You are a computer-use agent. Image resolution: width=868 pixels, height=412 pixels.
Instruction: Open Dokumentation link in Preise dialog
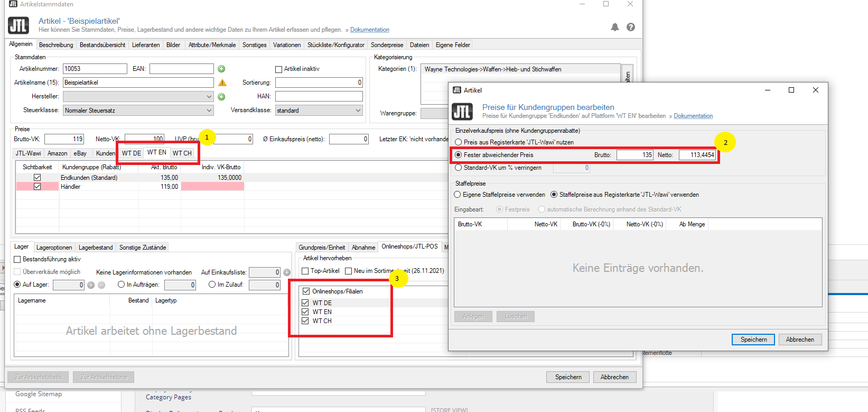[x=693, y=116]
